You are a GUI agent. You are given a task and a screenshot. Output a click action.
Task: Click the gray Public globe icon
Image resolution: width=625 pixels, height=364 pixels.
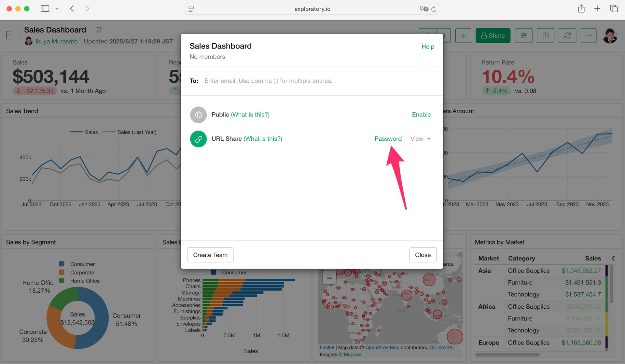pos(198,115)
